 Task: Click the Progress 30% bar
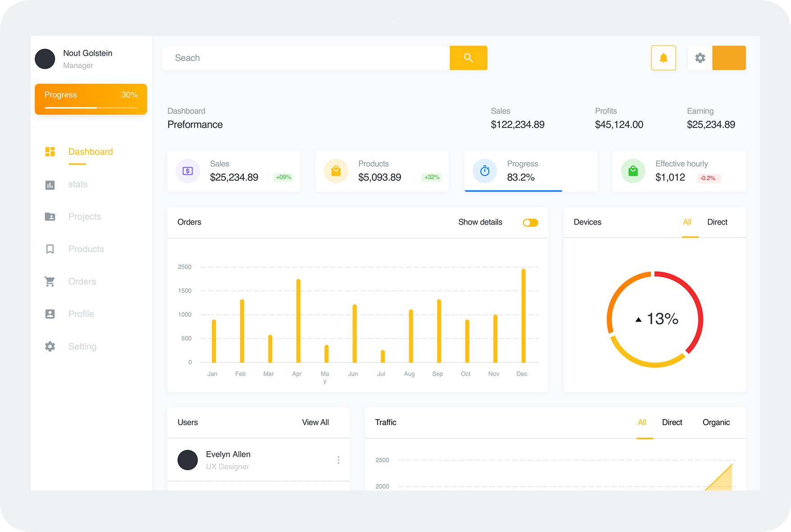point(91,99)
